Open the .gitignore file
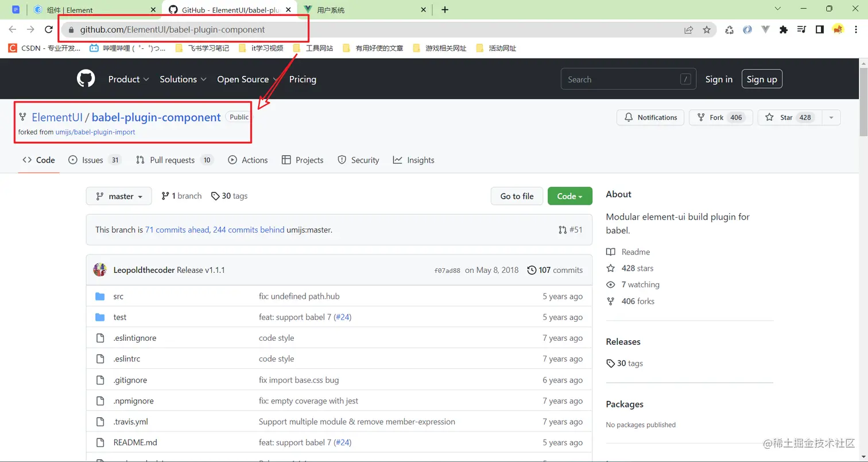Image resolution: width=868 pixels, height=462 pixels. 130,380
